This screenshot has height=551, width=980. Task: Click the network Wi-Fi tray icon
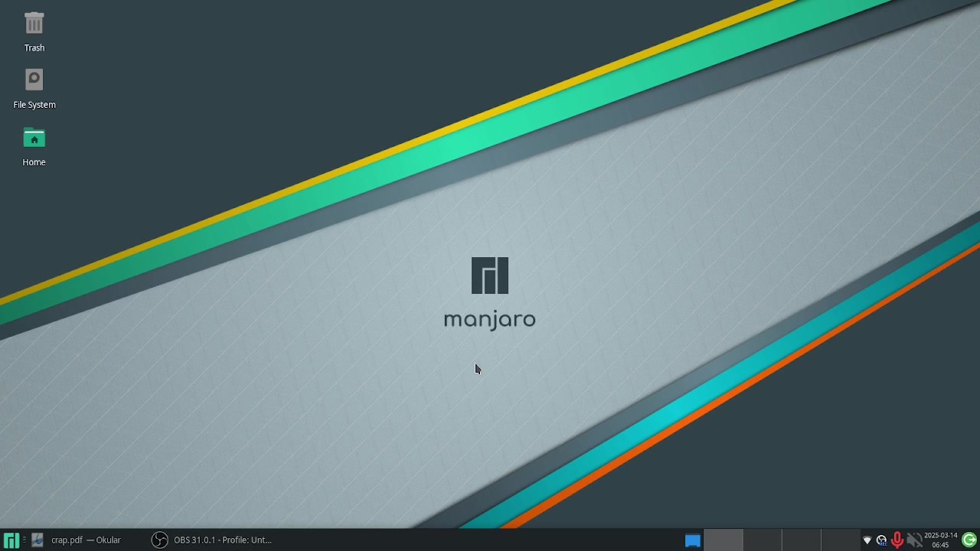coord(867,540)
